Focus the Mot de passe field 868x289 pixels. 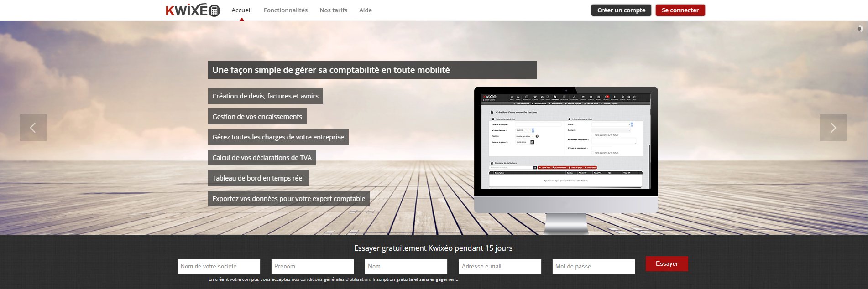pos(594,266)
